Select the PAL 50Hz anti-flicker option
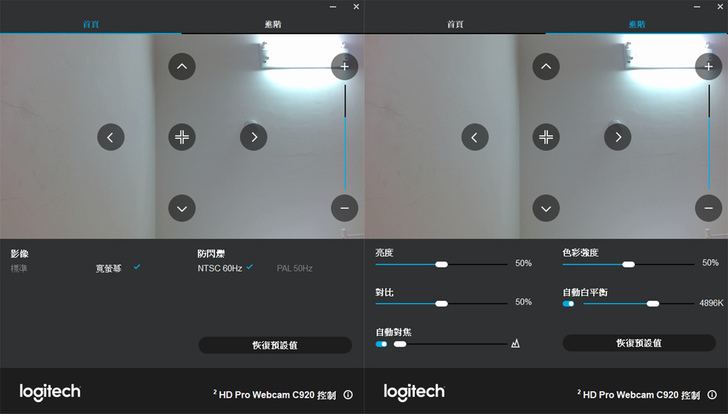This screenshot has width=728, height=414. pos(294,268)
